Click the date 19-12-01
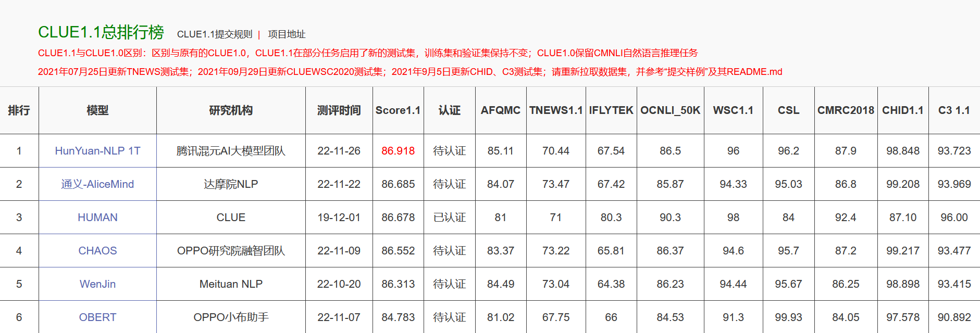Screen dimensions: 980x333 click(339, 217)
